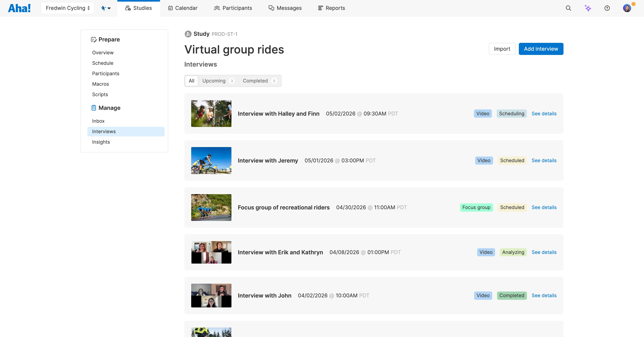Click the Focus group of recreational riders thumbnail
This screenshot has width=644, height=337.
pyautogui.click(x=211, y=207)
